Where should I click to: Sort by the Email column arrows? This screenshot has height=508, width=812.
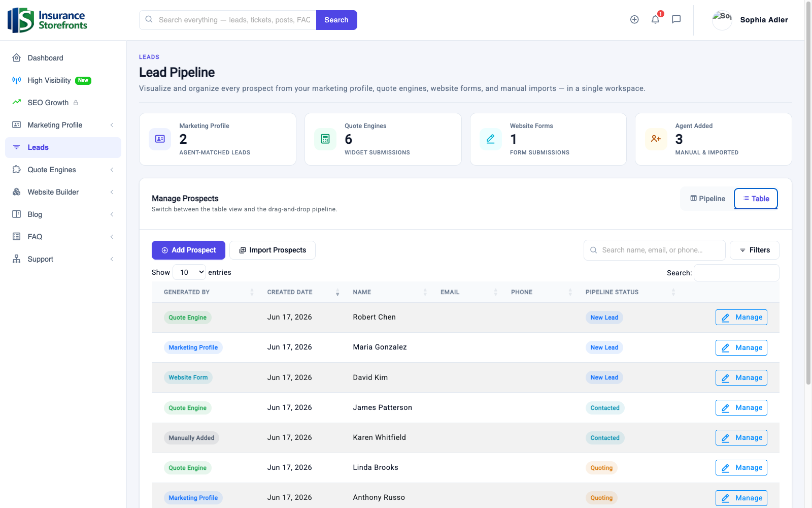click(496, 292)
